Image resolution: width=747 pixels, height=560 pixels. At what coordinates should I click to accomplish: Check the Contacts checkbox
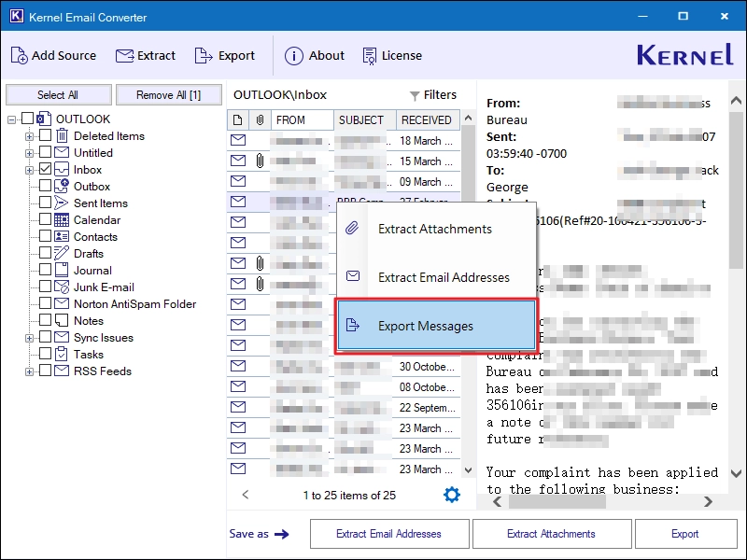pyautogui.click(x=45, y=236)
